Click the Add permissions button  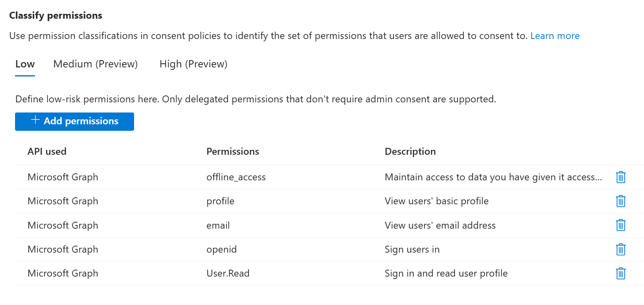pos(74,121)
